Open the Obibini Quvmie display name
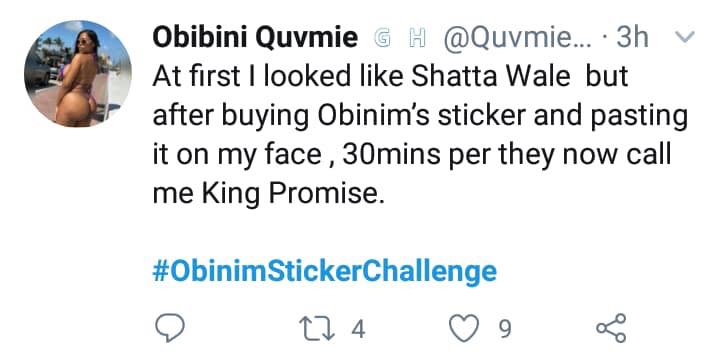720x363 pixels. 255,37
